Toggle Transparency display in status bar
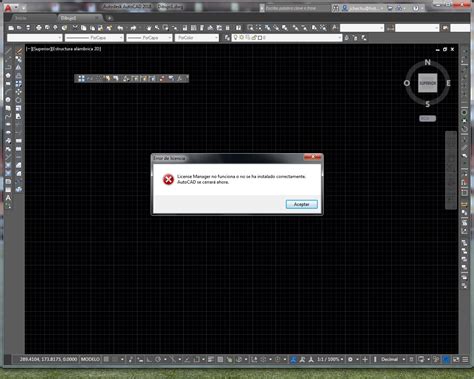Screen dimensions: 474x379 click(220, 359)
